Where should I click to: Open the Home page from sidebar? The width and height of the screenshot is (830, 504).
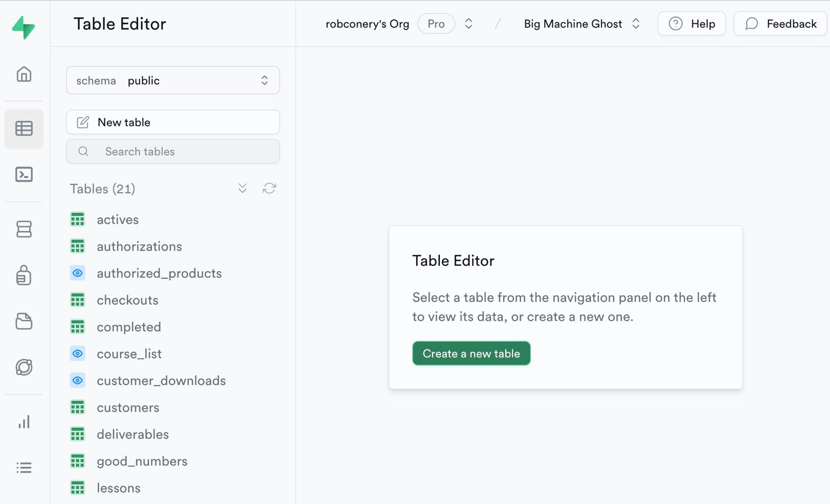tap(24, 75)
